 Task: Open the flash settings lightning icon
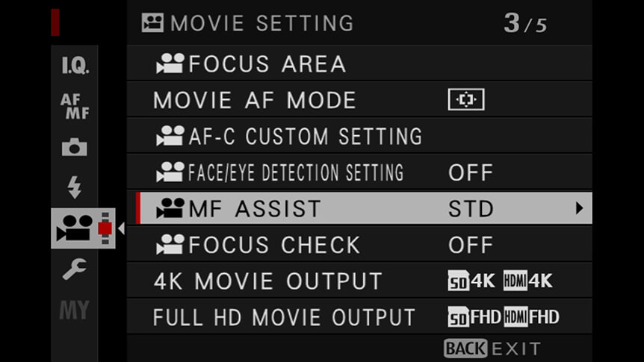[75, 187]
